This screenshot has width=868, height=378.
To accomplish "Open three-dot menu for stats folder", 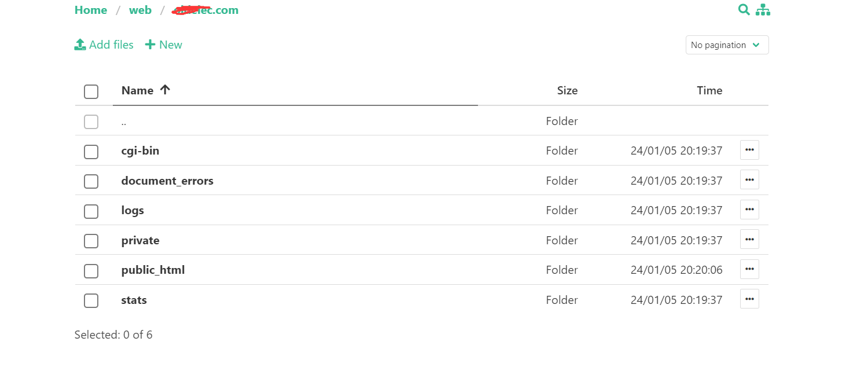I will point(749,299).
